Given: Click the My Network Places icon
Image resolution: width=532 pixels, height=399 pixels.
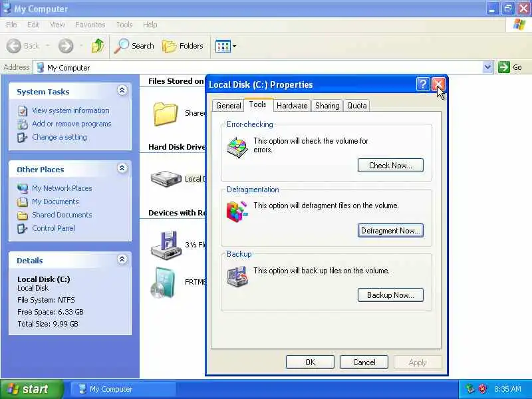Looking at the screenshot, I should coord(23,188).
